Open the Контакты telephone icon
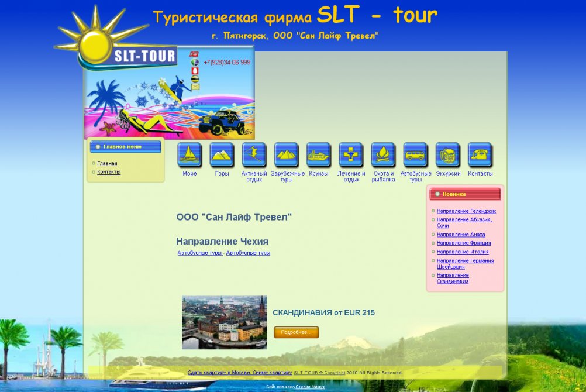 click(x=480, y=155)
